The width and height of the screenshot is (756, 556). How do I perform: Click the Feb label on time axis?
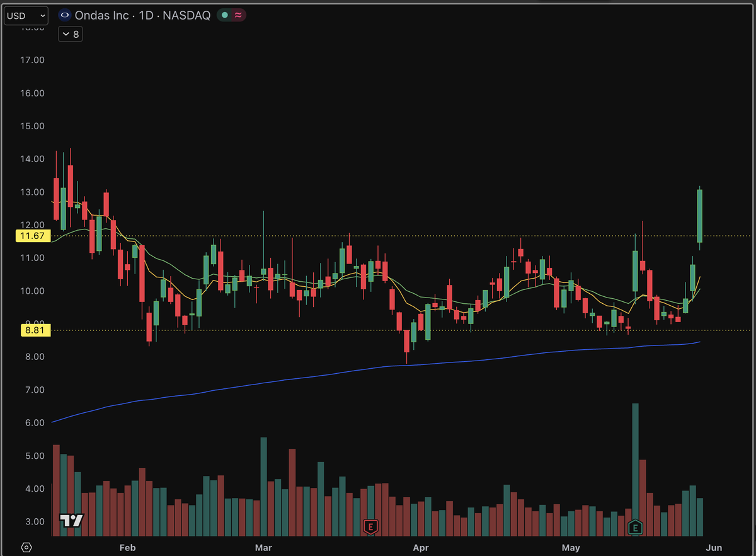pyautogui.click(x=127, y=547)
